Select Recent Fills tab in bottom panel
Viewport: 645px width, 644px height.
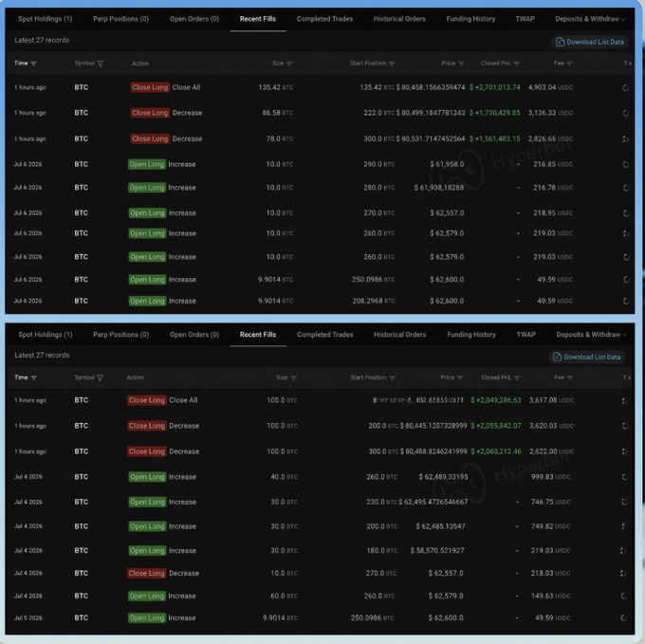[x=258, y=335]
